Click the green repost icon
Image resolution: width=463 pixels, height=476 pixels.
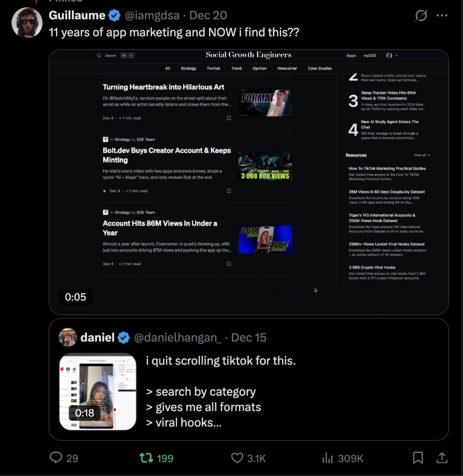pyautogui.click(x=146, y=458)
